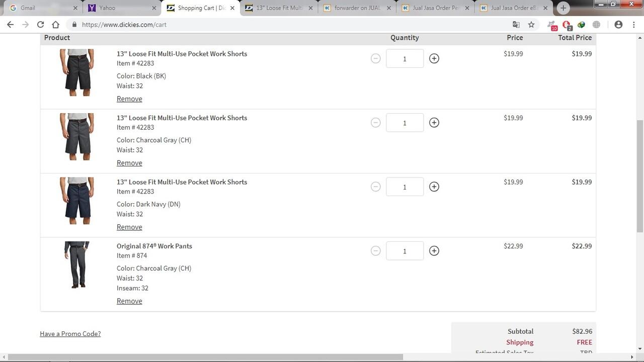Remove Dark Navy shorts from cart
644x362 pixels.
point(129,227)
